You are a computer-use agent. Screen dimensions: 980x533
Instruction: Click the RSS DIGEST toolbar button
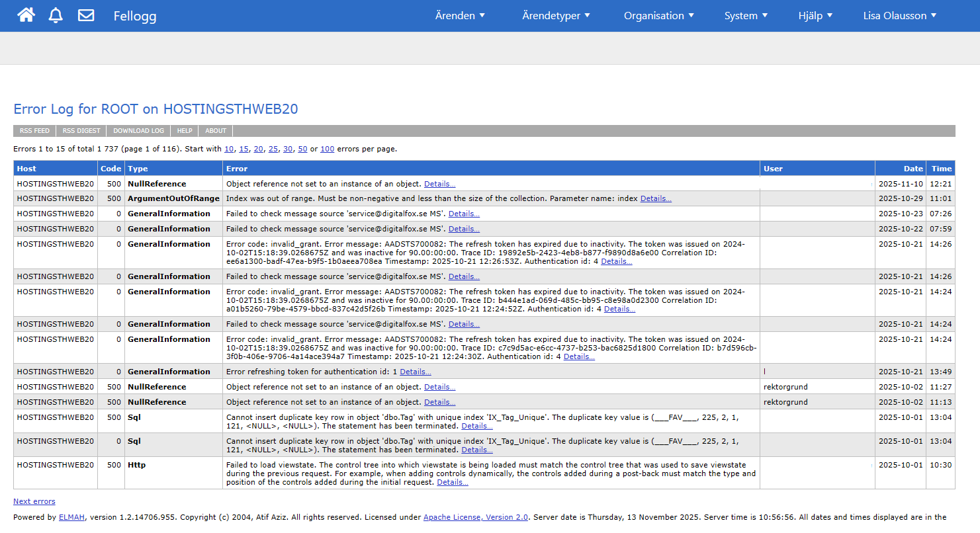click(81, 131)
